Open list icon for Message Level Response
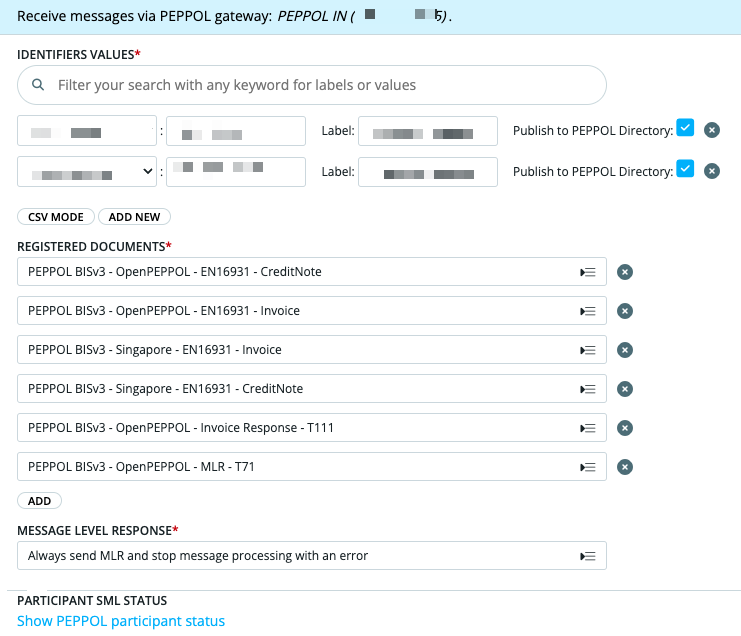Image resolution: width=741 pixels, height=636 pixels. [588, 556]
